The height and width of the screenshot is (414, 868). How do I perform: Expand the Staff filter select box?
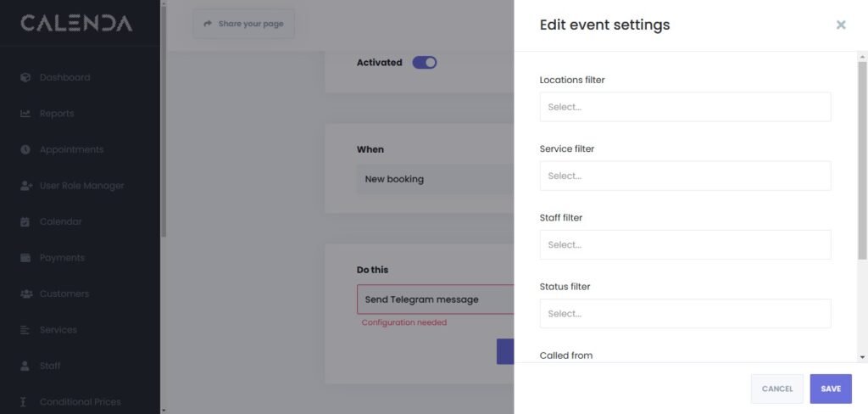685,244
